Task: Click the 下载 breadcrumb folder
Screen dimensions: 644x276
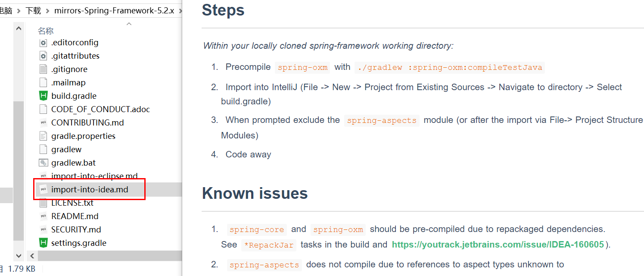Action: pyautogui.click(x=33, y=11)
